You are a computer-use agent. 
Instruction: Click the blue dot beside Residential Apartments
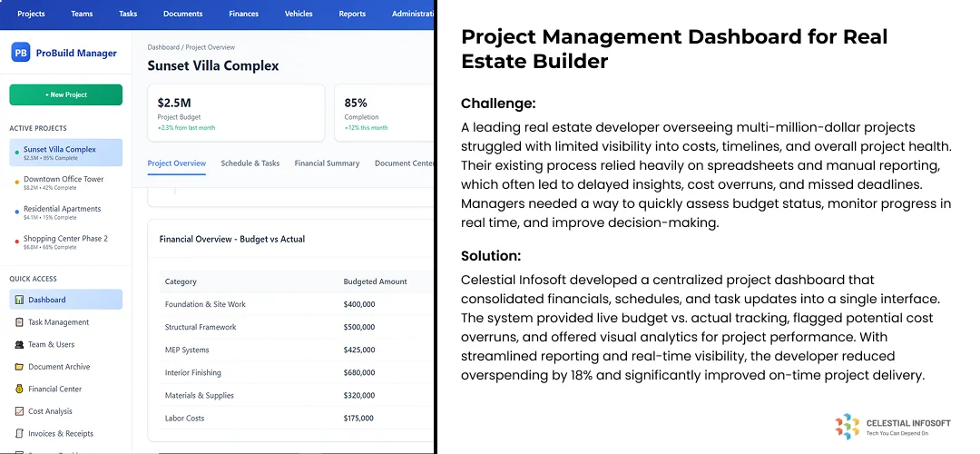(16, 212)
